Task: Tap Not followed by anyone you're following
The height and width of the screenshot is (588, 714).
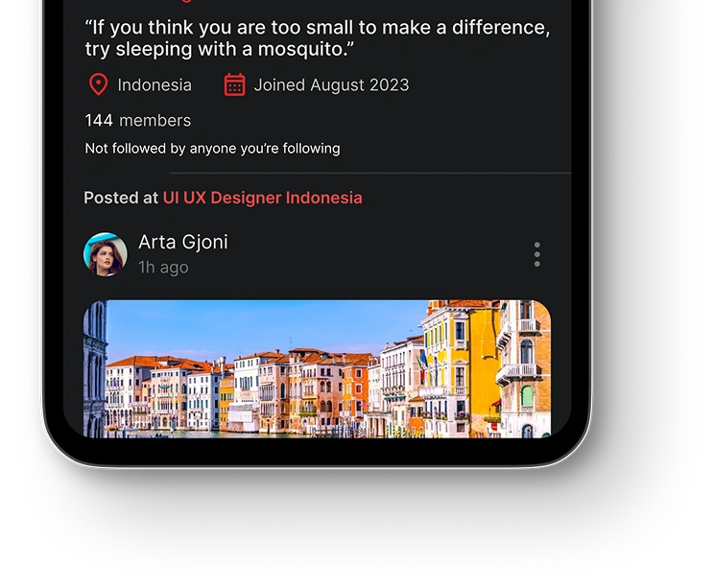Action: tap(213, 149)
